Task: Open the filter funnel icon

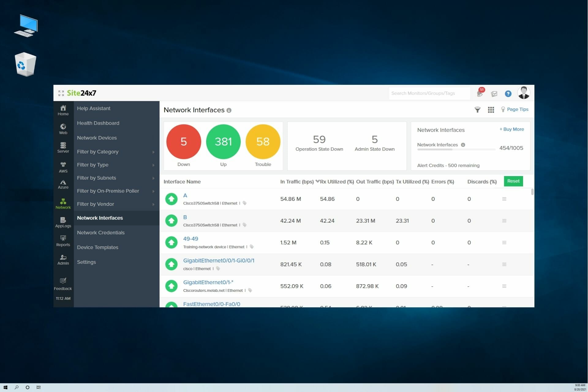Action: point(477,110)
